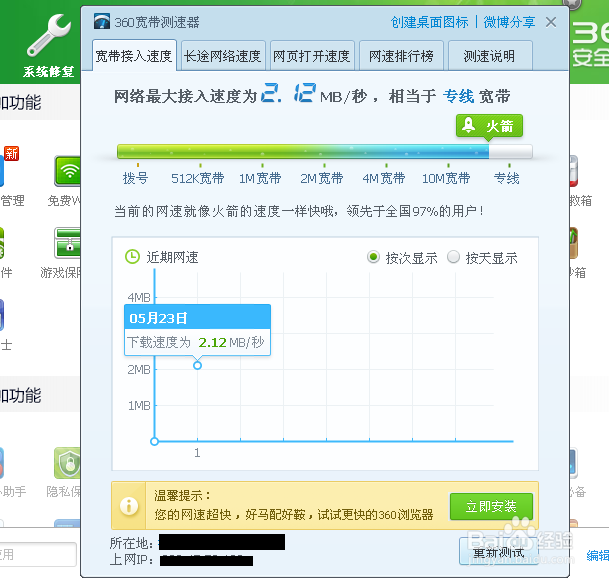Screen dimensions: 609x581
Task: Switch to 长途网络速度 tab
Action: (x=223, y=56)
